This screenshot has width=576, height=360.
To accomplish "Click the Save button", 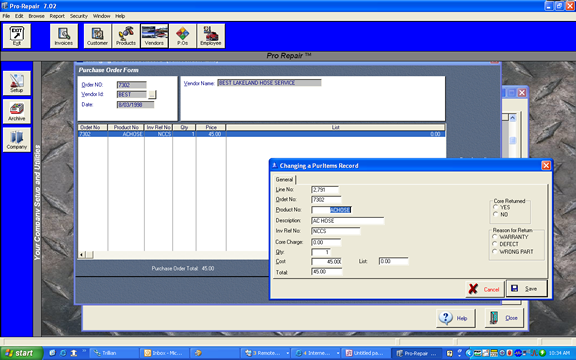I will (527, 289).
